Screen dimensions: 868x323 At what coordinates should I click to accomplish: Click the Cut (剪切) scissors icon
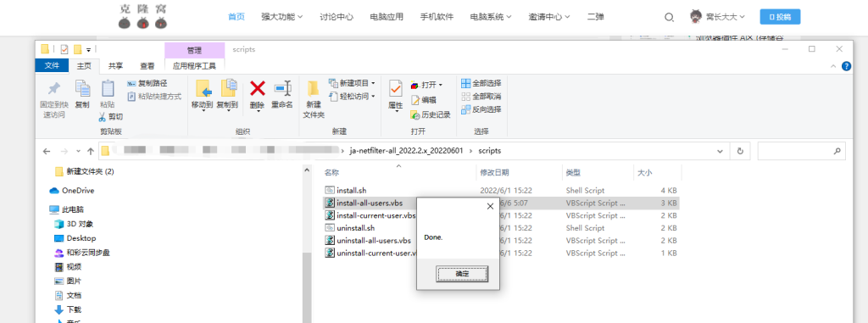[102, 117]
